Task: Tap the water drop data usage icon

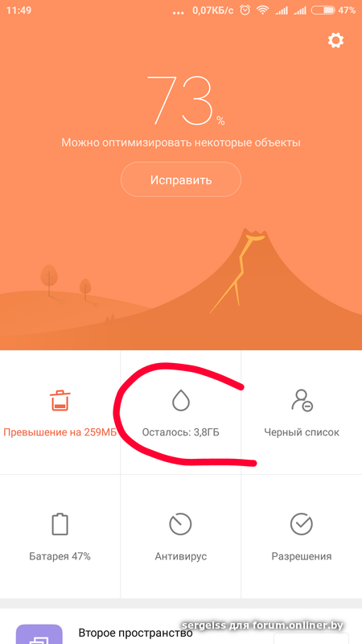Action: [x=180, y=400]
